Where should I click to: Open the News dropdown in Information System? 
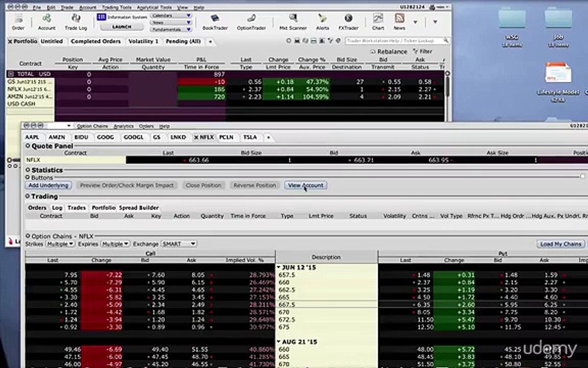point(171,22)
